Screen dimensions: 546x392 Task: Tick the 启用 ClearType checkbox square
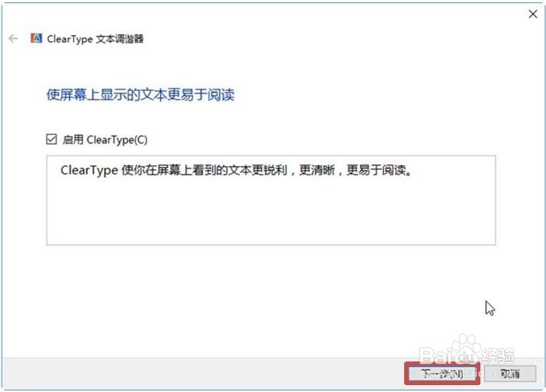point(52,140)
